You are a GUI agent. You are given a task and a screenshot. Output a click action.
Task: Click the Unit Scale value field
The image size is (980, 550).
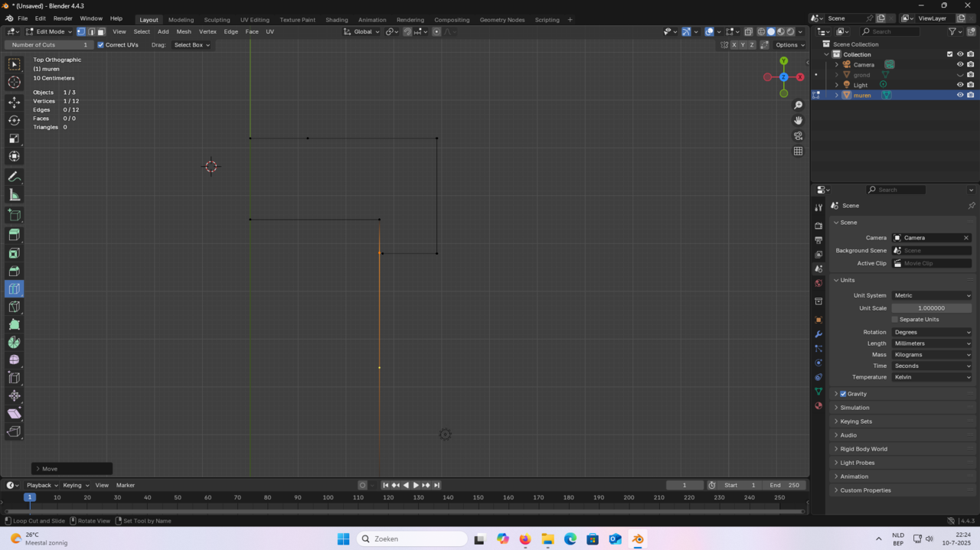[x=931, y=308]
